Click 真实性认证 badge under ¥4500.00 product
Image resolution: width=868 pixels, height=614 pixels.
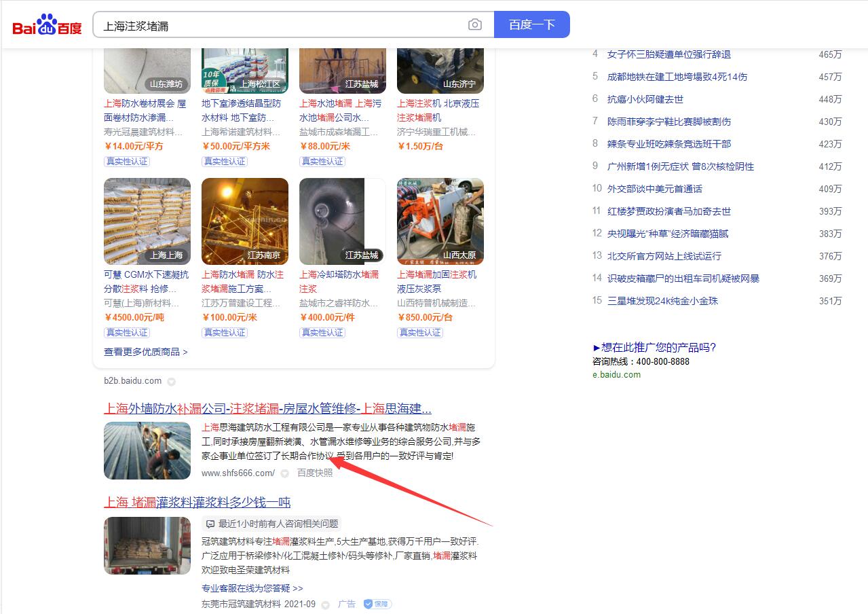(127, 333)
